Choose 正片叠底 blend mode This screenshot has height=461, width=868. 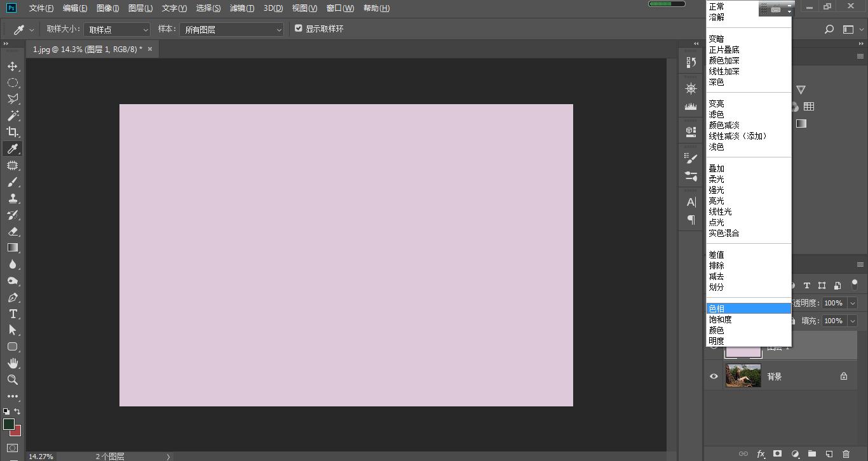coord(724,50)
